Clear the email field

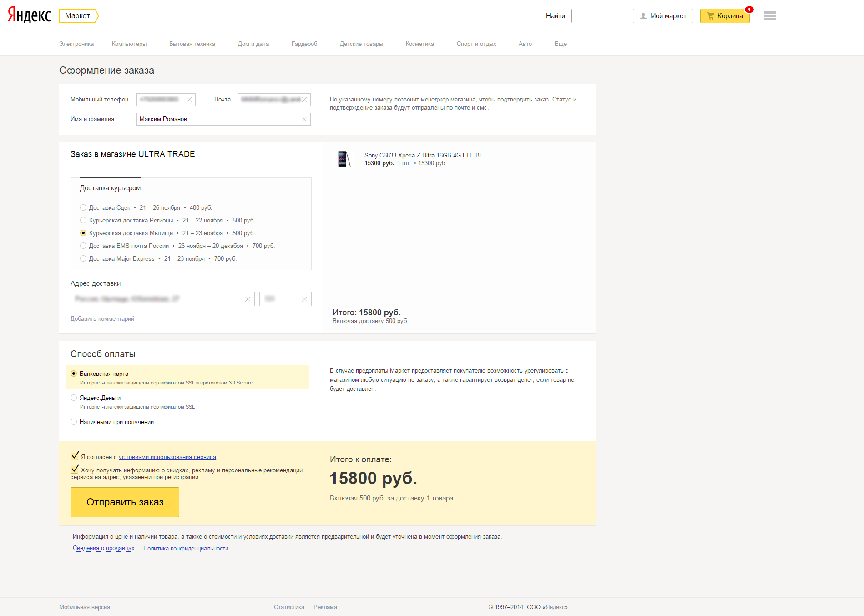pos(304,100)
